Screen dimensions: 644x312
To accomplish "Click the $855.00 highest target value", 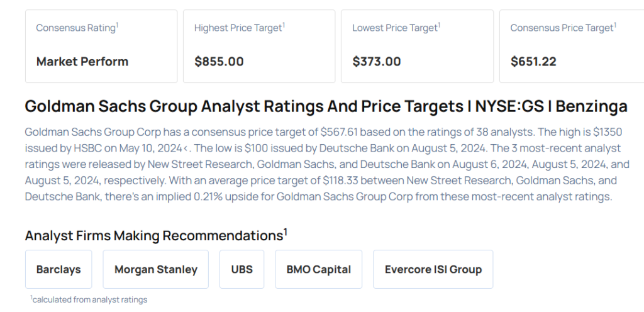I will pos(219,62).
